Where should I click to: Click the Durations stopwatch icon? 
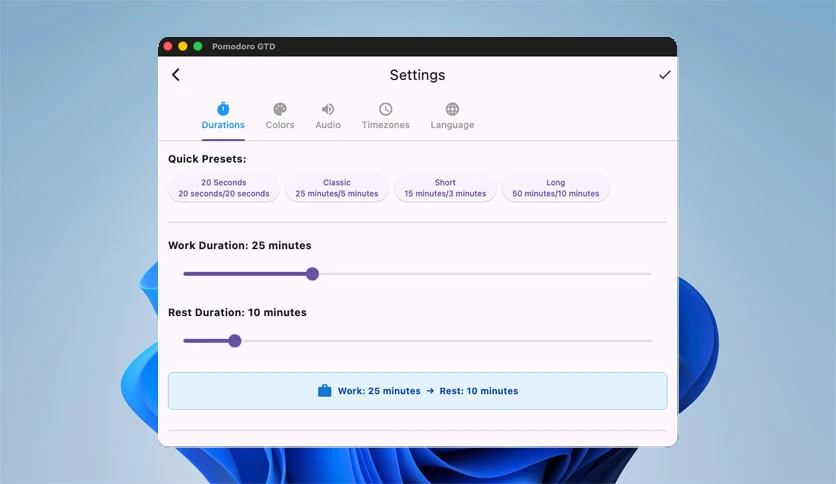223,109
